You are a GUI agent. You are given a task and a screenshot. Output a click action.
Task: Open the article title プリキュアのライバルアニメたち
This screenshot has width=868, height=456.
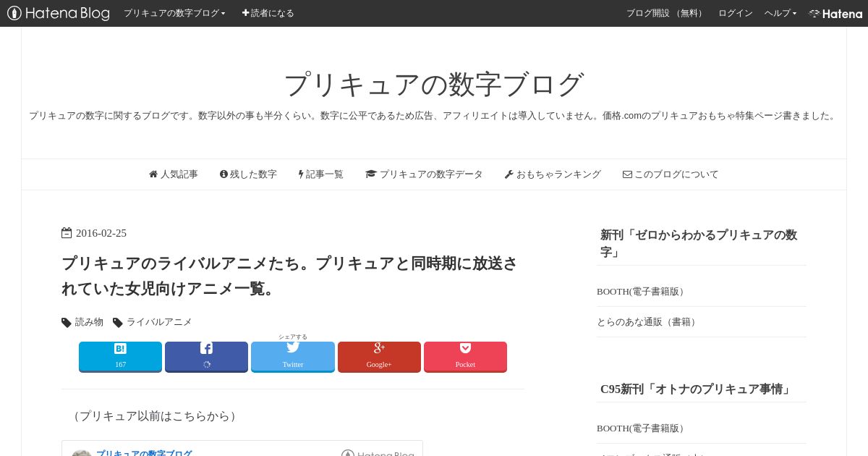tap(289, 276)
